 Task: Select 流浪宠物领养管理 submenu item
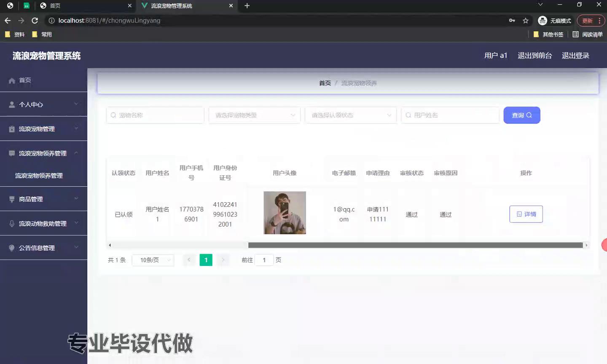39,176
